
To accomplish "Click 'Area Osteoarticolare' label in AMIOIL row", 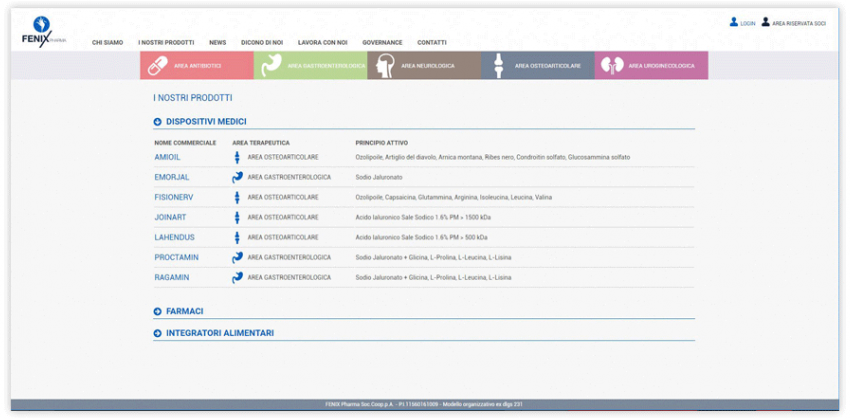I will [x=283, y=157].
